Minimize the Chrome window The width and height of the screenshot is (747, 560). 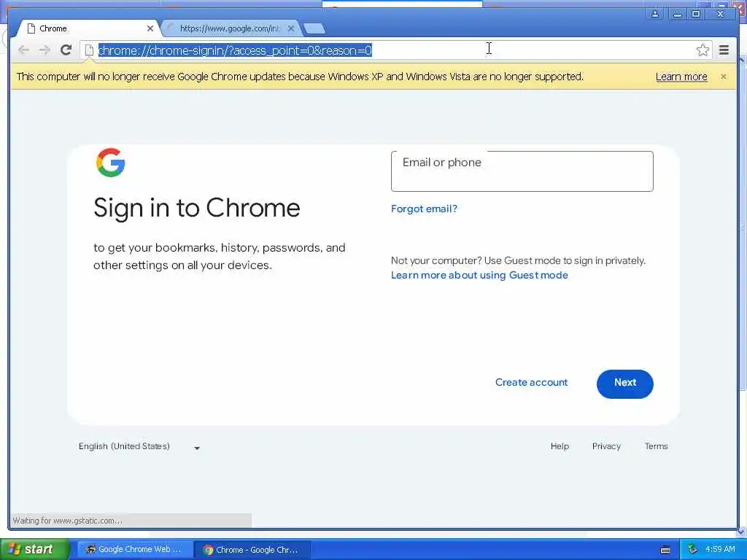click(x=676, y=14)
